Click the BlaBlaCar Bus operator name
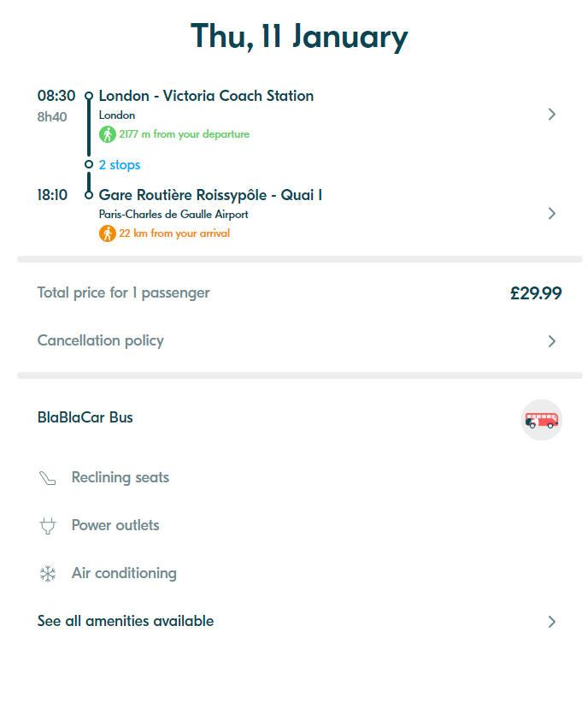The image size is (588, 703). (x=85, y=417)
